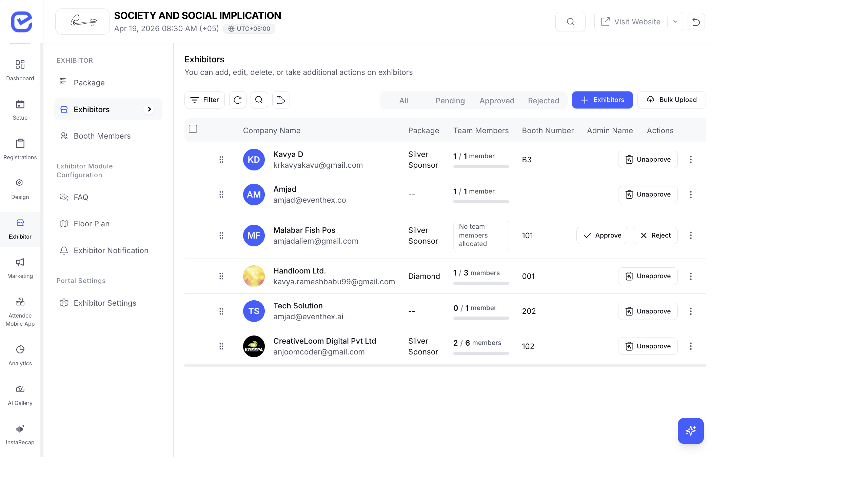
Task: Open more options for Kavya D
Action: pyautogui.click(x=691, y=160)
